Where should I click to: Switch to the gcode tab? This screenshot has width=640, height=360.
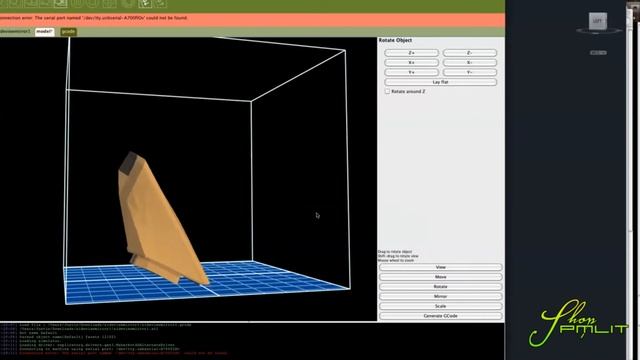tap(69, 32)
